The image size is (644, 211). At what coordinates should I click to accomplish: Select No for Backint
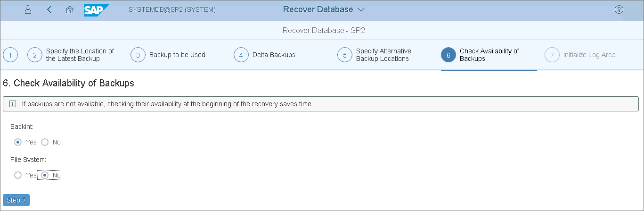coord(45,142)
